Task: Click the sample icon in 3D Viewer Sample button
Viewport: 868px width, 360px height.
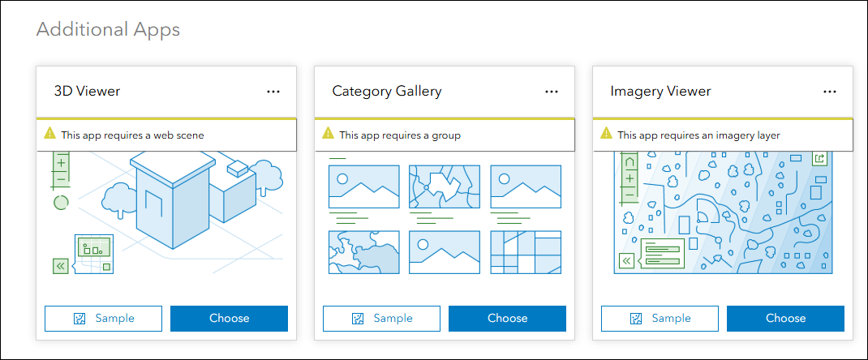Action: click(79, 319)
